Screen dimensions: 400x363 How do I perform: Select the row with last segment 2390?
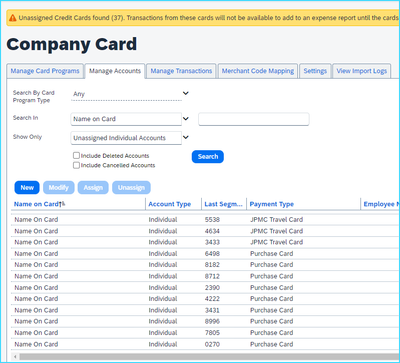point(205,288)
